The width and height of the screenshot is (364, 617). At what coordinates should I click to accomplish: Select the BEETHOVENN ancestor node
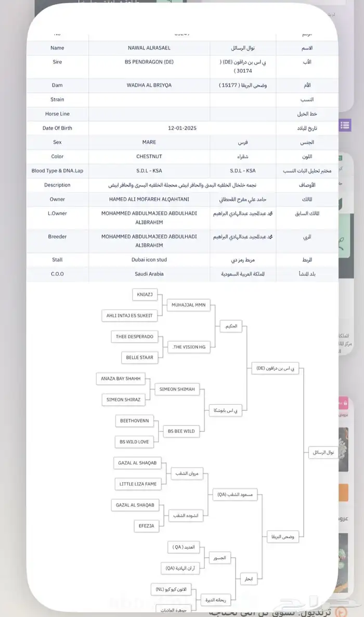click(x=135, y=421)
